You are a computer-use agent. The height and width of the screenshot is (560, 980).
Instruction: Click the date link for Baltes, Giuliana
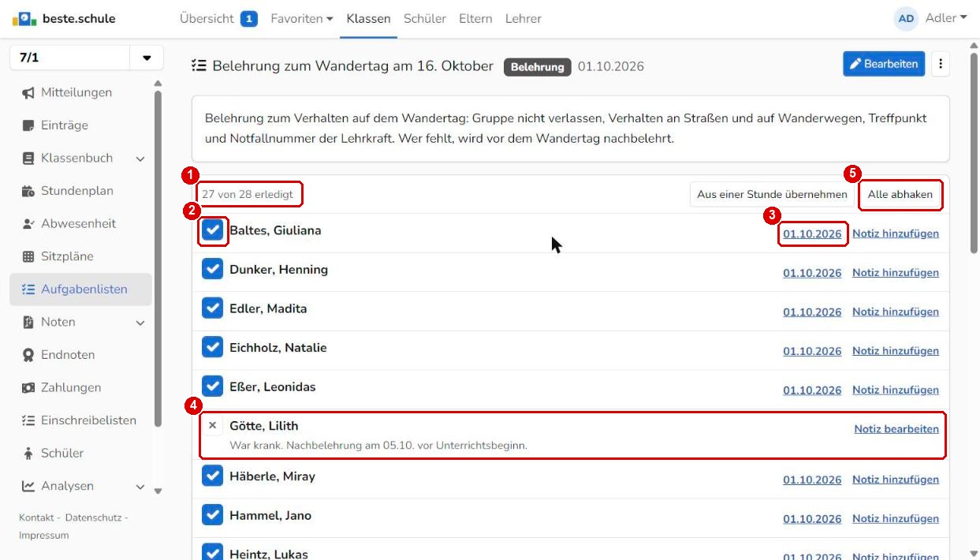point(812,234)
